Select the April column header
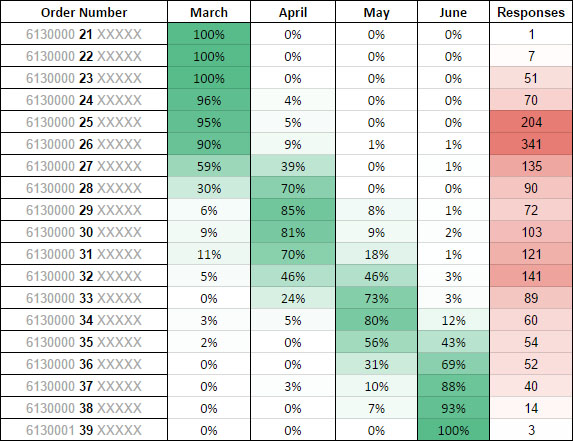573x441 pixels. click(x=293, y=12)
